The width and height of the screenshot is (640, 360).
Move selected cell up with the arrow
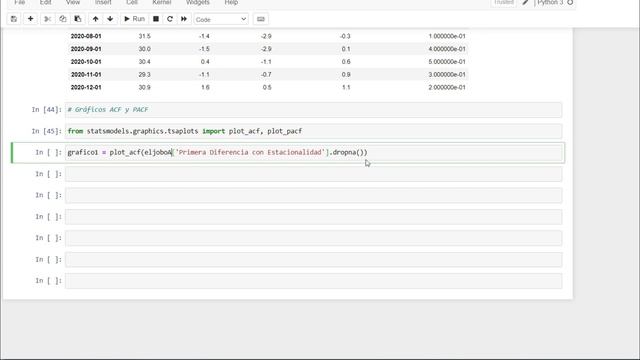[95, 19]
